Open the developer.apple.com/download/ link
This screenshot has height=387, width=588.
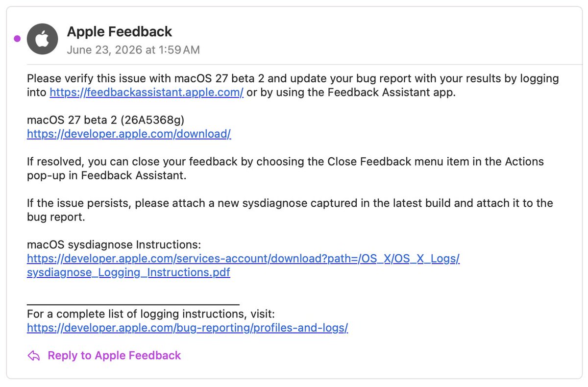(129, 134)
